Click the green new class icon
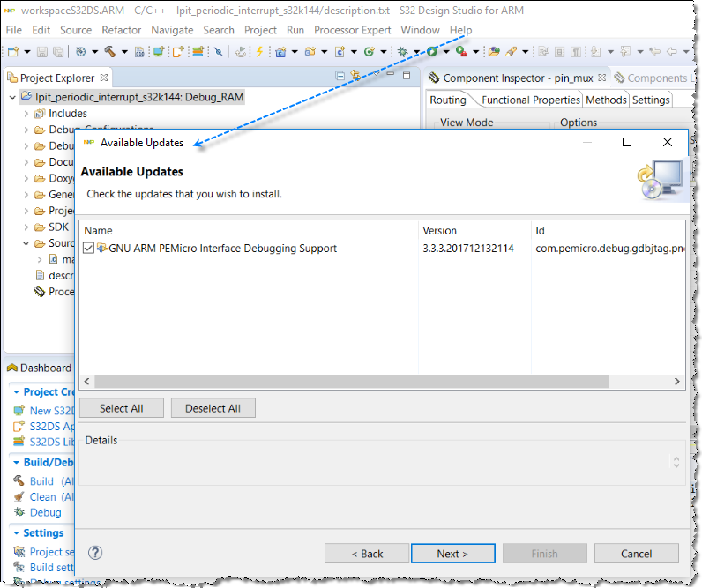Image resolution: width=702 pixels, height=588 pixels. point(369,52)
